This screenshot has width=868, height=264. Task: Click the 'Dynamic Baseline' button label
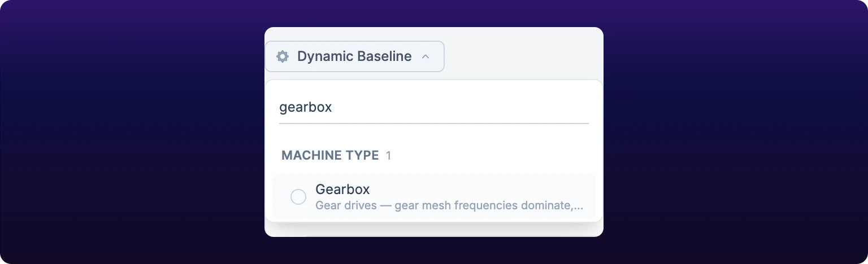pyautogui.click(x=354, y=56)
